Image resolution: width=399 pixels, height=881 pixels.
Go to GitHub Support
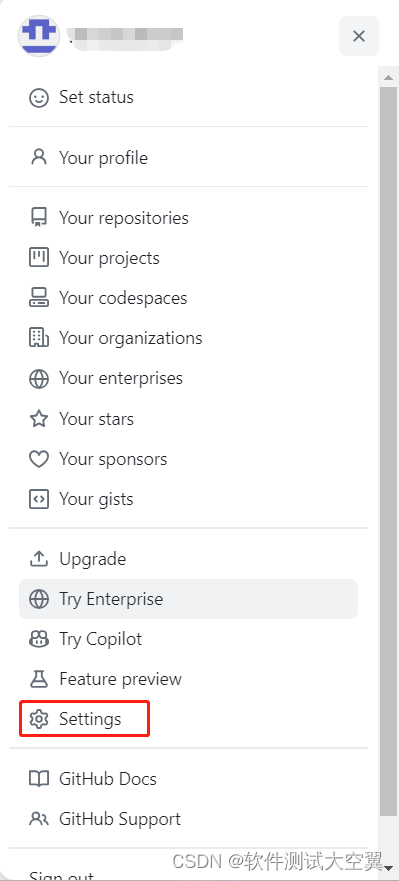188,819
